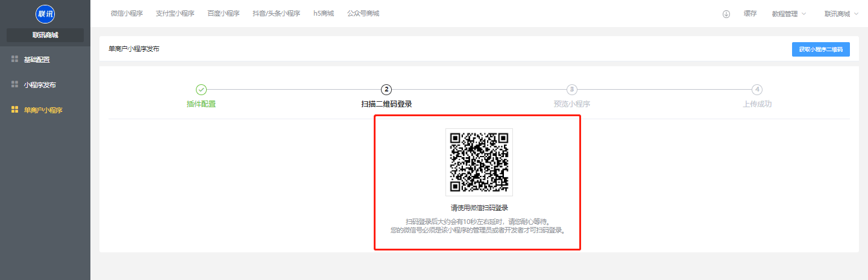Image resolution: width=868 pixels, height=280 pixels.
Task: Expand the 联讯商城 user dropdown
Action: [841, 14]
